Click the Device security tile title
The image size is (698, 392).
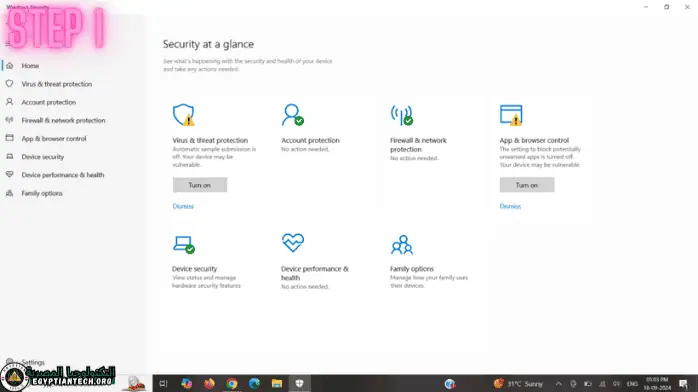click(x=195, y=269)
